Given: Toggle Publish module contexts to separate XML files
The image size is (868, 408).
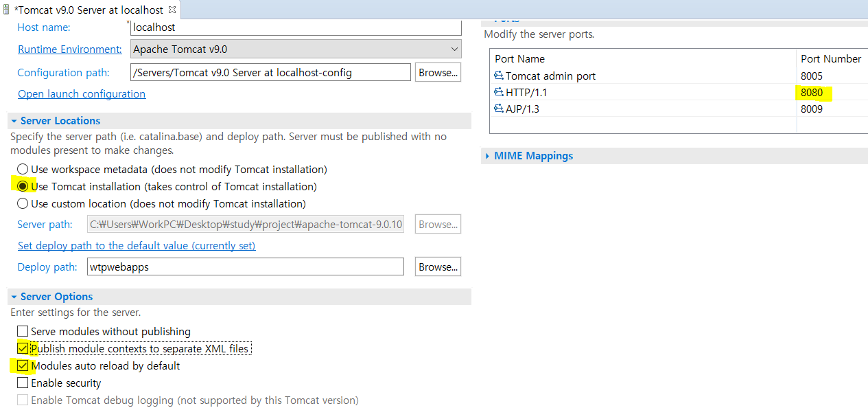Looking at the screenshot, I should [23, 348].
